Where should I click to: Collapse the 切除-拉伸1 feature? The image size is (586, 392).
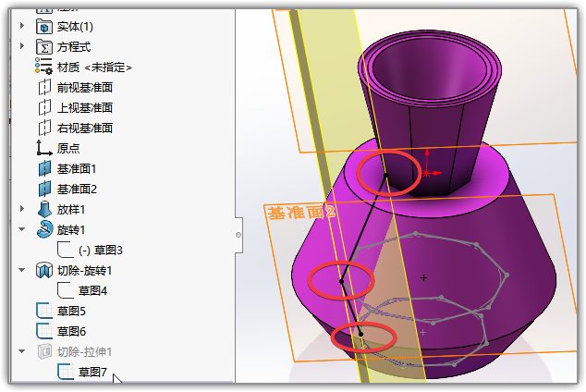tap(22, 351)
